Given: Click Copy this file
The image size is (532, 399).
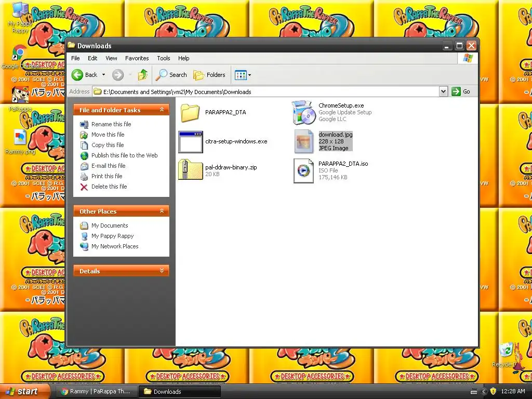Looking at the screenshot, I should coord(108,145).
